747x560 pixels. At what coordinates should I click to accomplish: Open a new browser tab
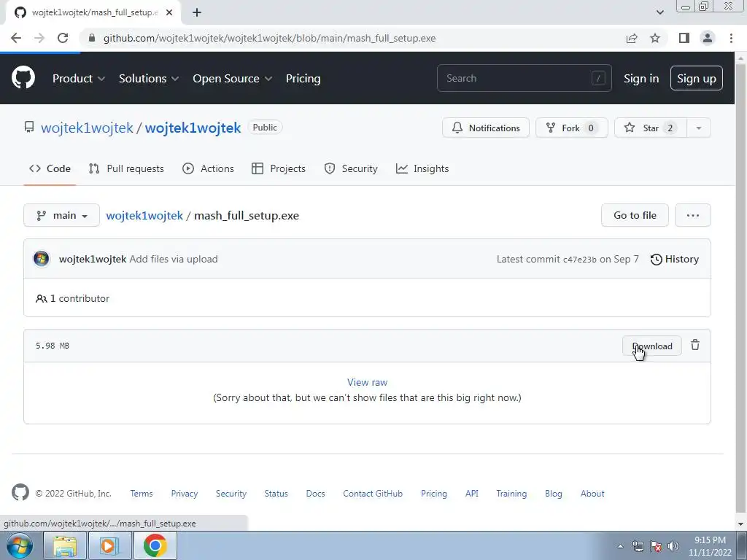[x=197, y=13]
